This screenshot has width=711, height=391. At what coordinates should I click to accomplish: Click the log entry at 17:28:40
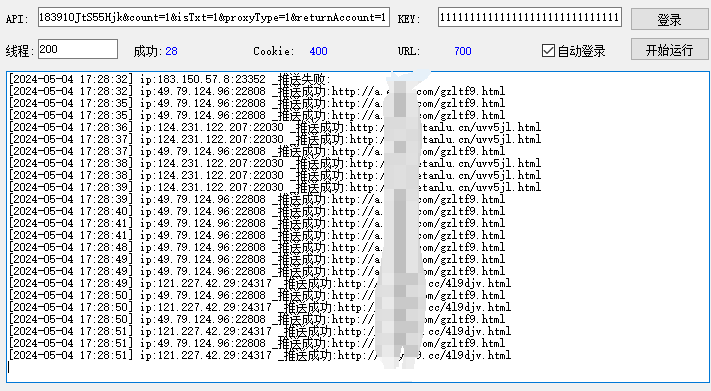tap(257, 211)
